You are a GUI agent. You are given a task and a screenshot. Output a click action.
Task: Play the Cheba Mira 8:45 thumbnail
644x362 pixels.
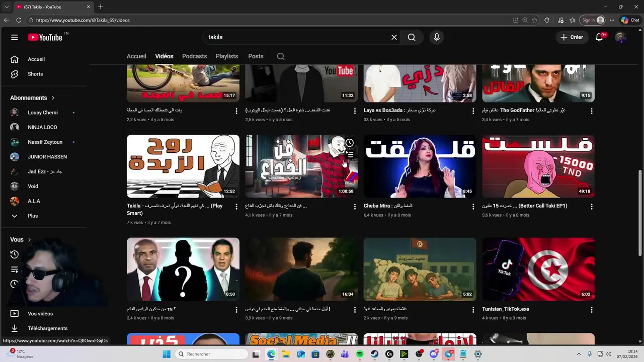[x=420, y=166]
